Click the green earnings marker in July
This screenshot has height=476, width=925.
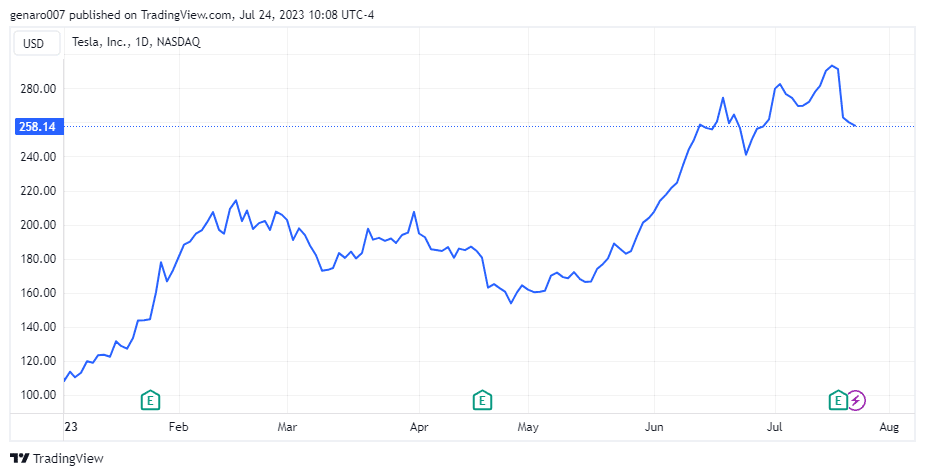(838, 401)
